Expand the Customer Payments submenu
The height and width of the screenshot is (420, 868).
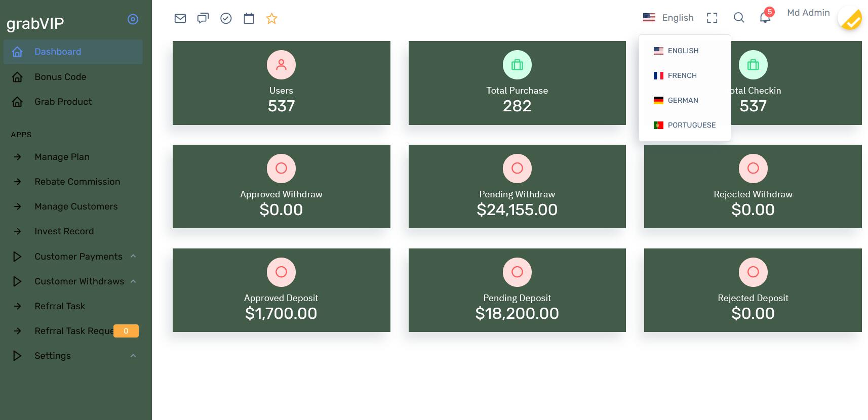click(x=78, y=257)
